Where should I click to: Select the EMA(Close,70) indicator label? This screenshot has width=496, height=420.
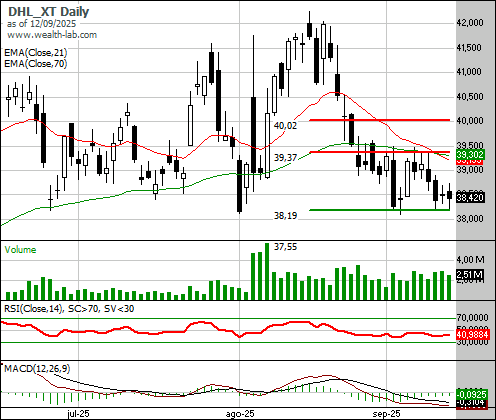36,63
